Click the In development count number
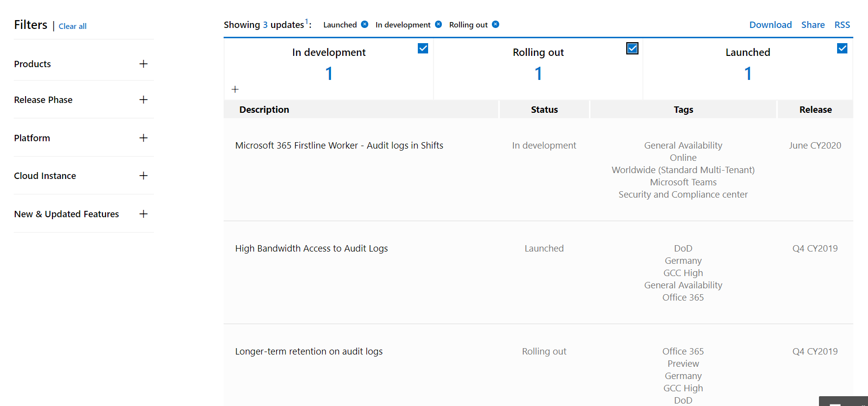Screen dimensions: 868x406 tap(329, 74)
